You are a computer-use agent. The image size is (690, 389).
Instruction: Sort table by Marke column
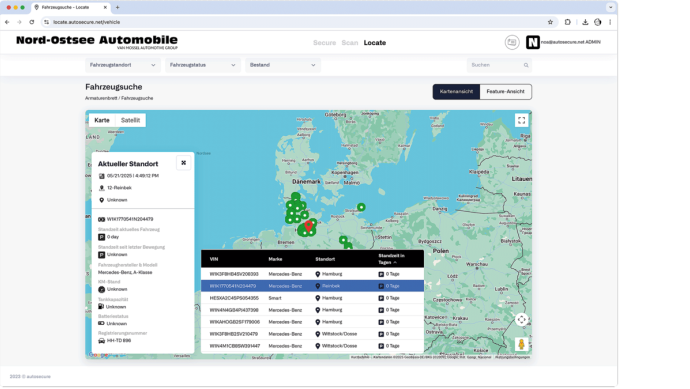point(275,259)
